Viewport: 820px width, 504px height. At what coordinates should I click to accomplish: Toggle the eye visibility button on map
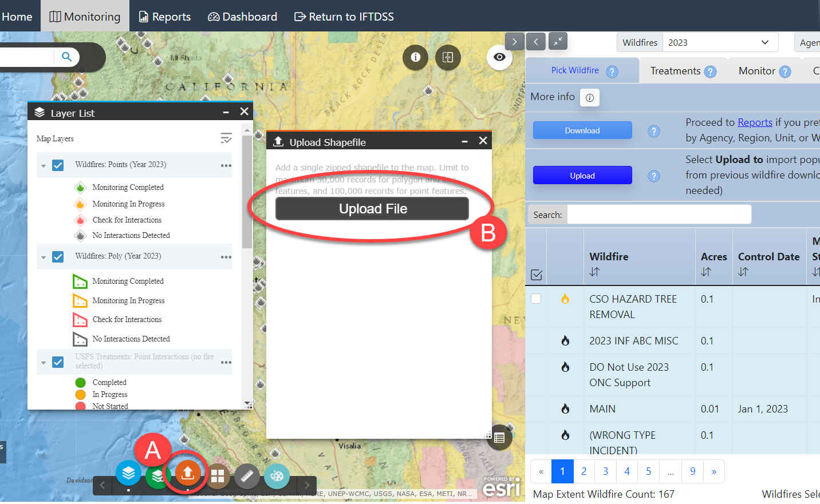click(x=499, y=57)
